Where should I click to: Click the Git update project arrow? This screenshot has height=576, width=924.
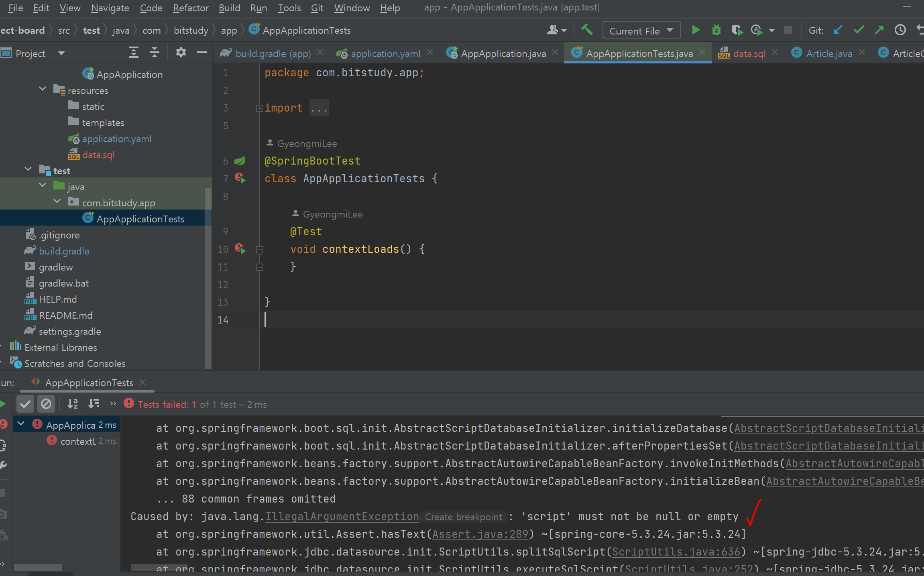coord(838,30)
